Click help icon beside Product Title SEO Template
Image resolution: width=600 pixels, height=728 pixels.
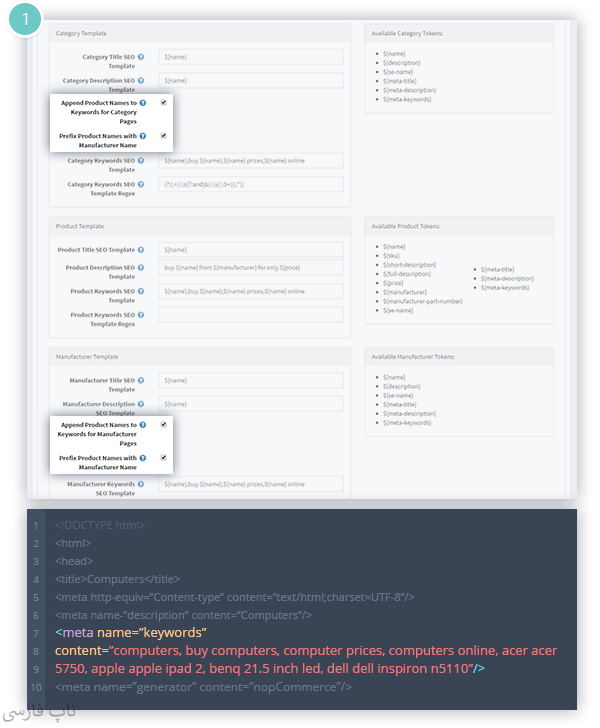(x=141, y=249)
